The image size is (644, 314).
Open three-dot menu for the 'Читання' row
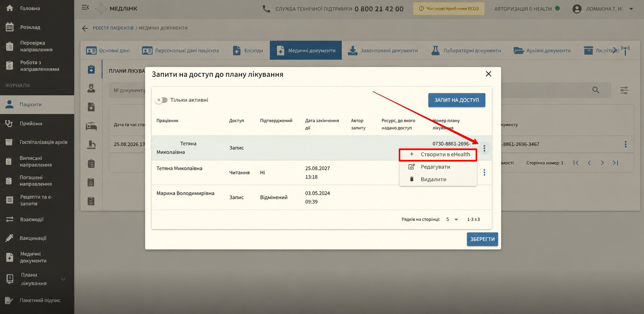tap(484, 172)
